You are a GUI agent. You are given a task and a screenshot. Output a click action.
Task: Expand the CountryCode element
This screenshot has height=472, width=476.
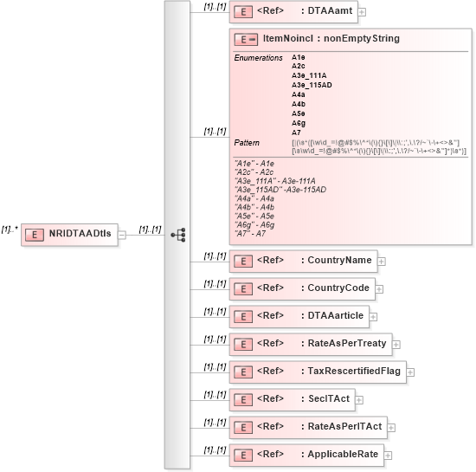(379, 289)
